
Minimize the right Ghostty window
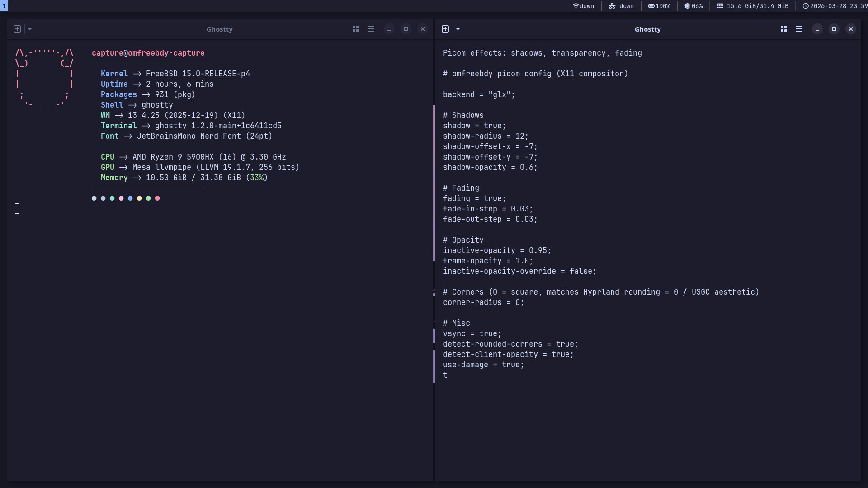(817, 29)
